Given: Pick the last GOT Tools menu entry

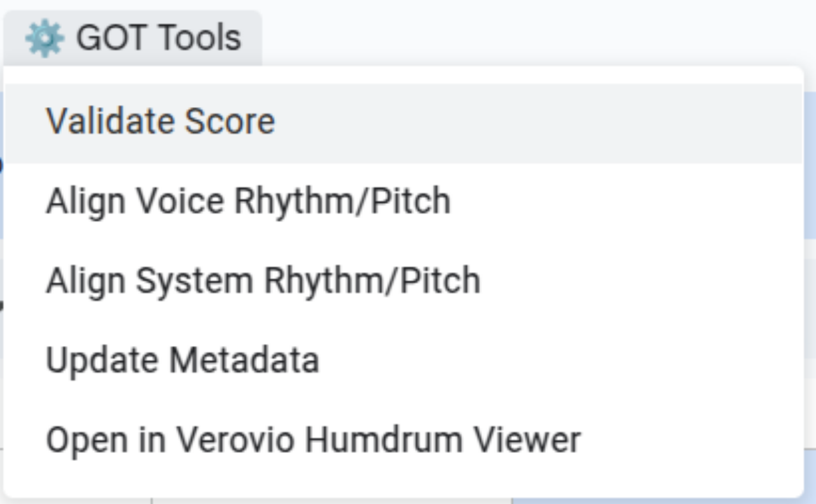Looking at the screenshot, I should [404, 441].
